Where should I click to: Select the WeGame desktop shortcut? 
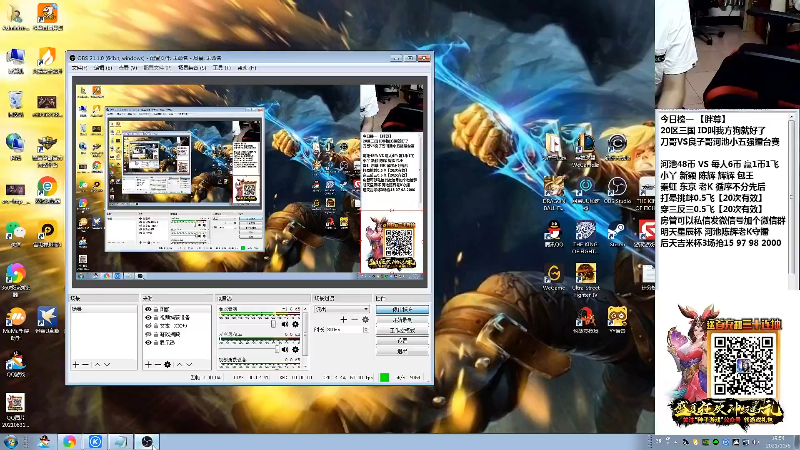point(554,278)
